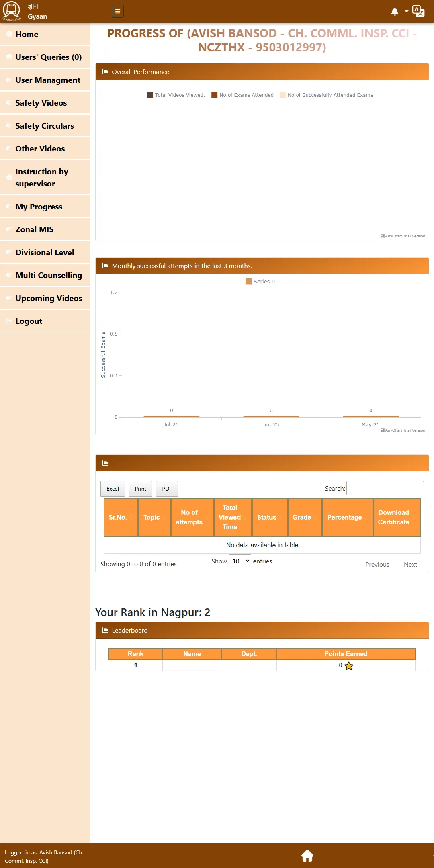Export table with Excel button

(x=113, y=489)
